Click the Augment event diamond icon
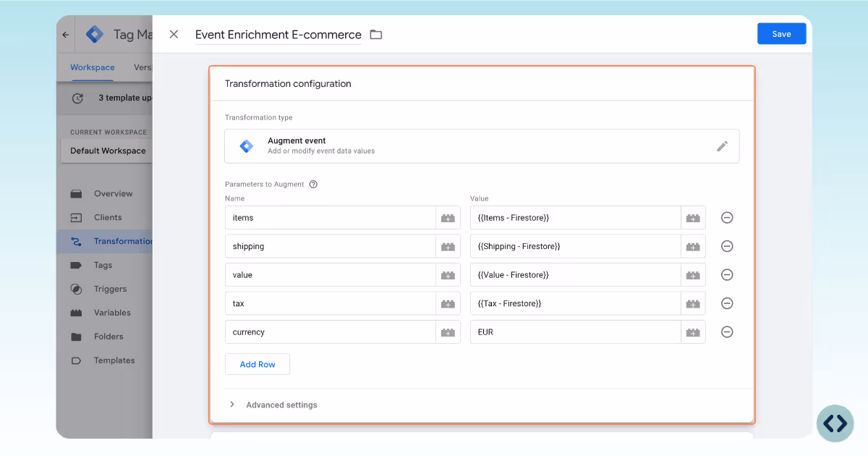Image resolution: width=868 pixels, height=456 pixels. point(246,146)
